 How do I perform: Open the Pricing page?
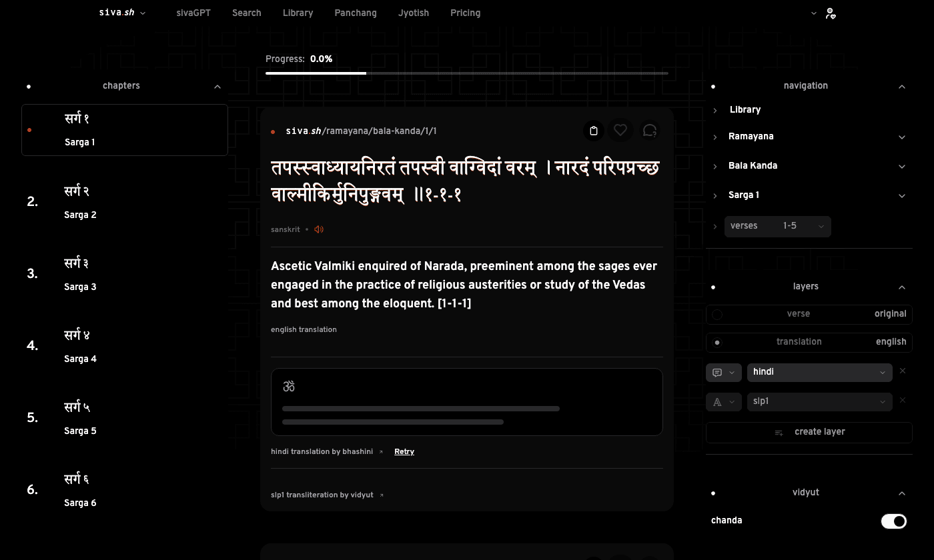(466, 13)
